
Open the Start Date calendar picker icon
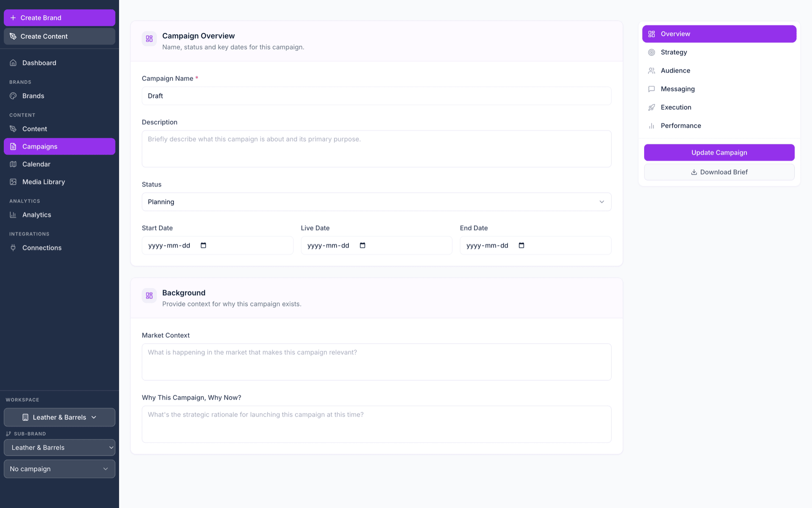(204, 245)
